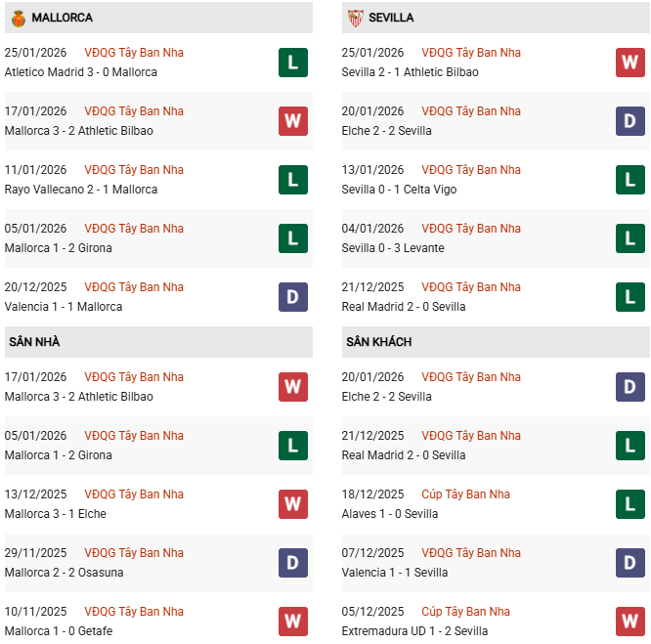Screen dimensions: 651x644
Task: Select the MALLORCA section header
Action: 62,18
